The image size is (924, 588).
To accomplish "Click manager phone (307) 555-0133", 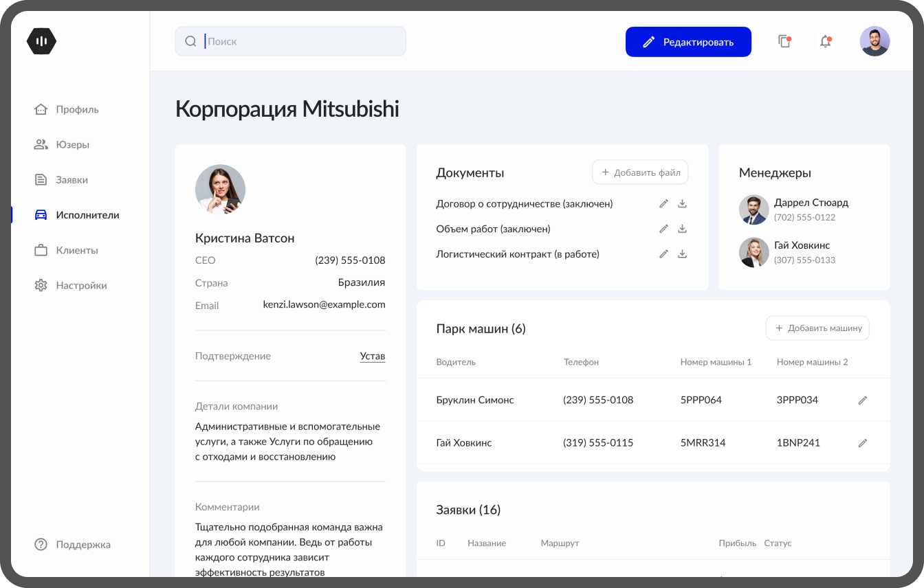I will tap(804, 260).
